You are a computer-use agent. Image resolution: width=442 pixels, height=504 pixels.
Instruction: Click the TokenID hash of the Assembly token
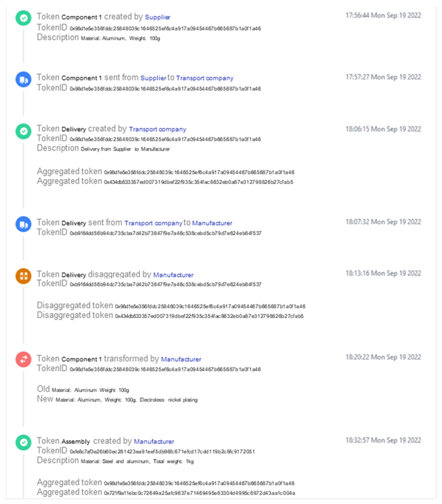(x=162, y=452)
